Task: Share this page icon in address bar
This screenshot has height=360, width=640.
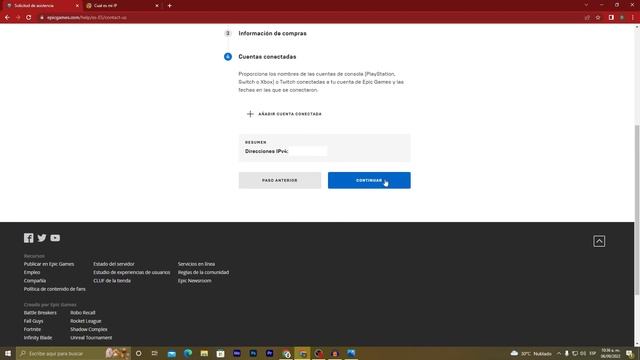Action: click(587, 18)
